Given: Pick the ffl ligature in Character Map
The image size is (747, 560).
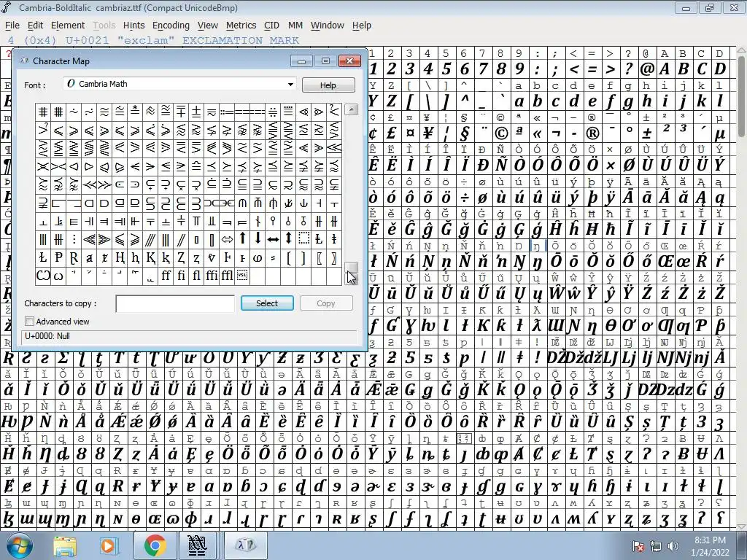Looking at the screenshot, I should point(227,276).
